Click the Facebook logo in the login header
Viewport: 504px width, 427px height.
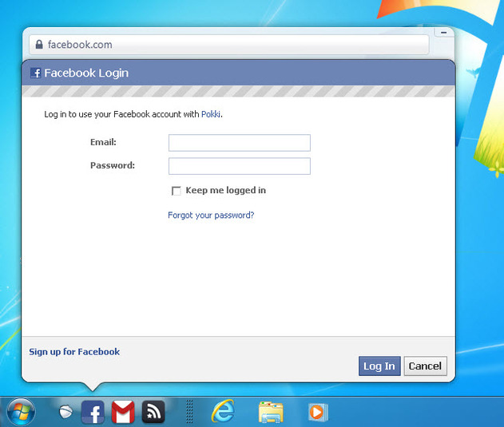[x=35, y=73]
